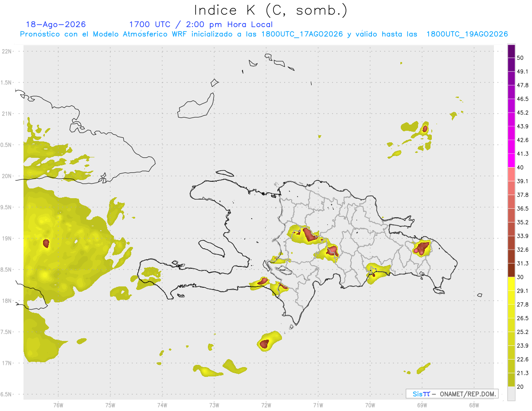This screenshot has width=532, height=411.
Task: Click the '20' color scale label
Action: click(520, 387)
